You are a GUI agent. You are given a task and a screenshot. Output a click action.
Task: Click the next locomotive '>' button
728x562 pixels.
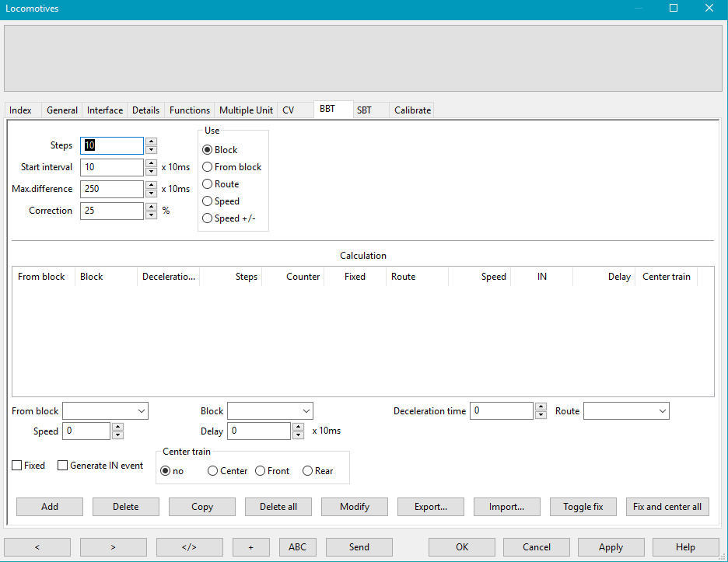pos(114,546)
